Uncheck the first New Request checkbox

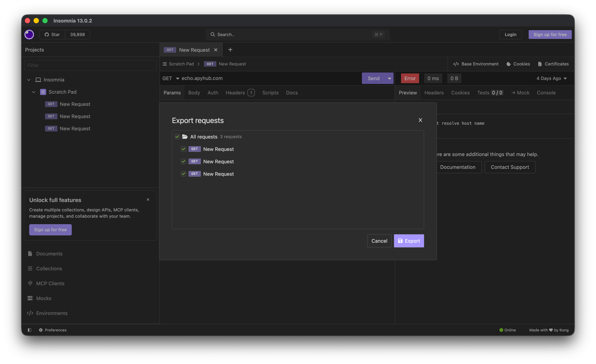[184, 149]
